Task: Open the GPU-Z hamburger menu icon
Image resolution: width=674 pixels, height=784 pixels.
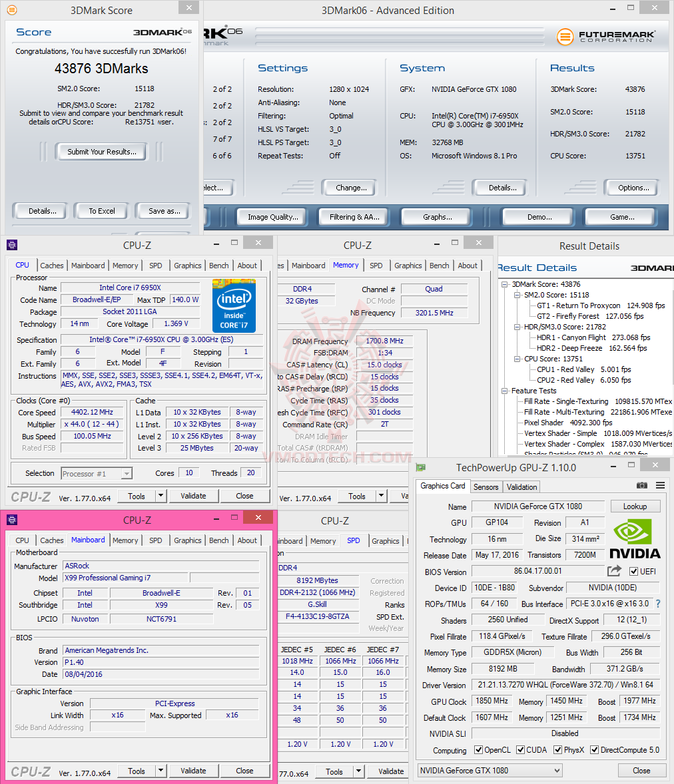Action: [x=661, y=485]
